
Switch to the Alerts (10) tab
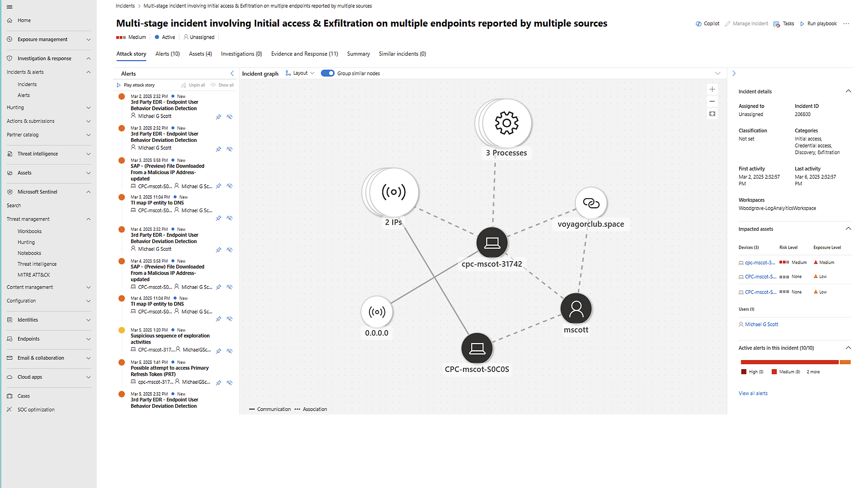point(168,54)
